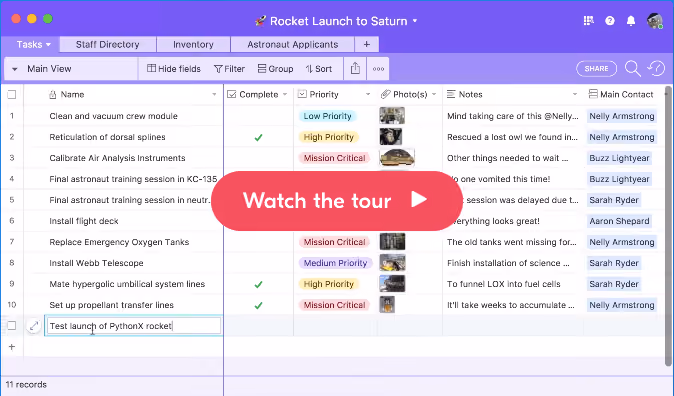Click the '11 records' status text
This screenshot has height=396, width=674.
(x=26, y=384)
